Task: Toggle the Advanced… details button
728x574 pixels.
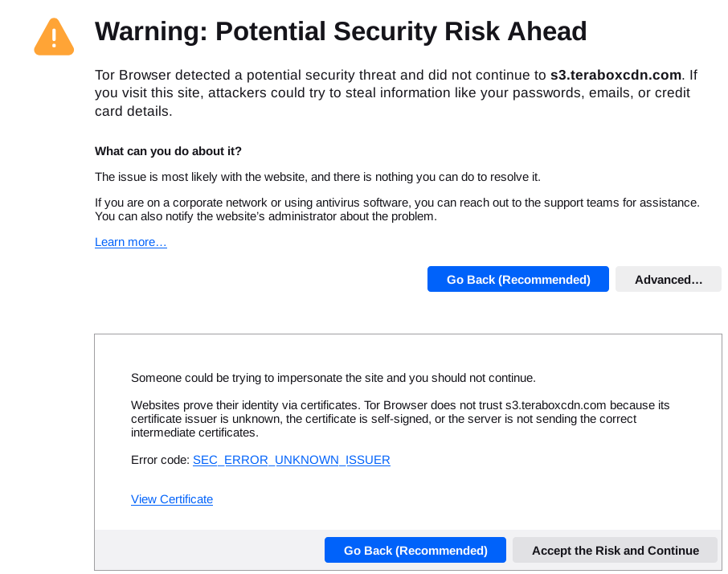Action: coord(668,279)
